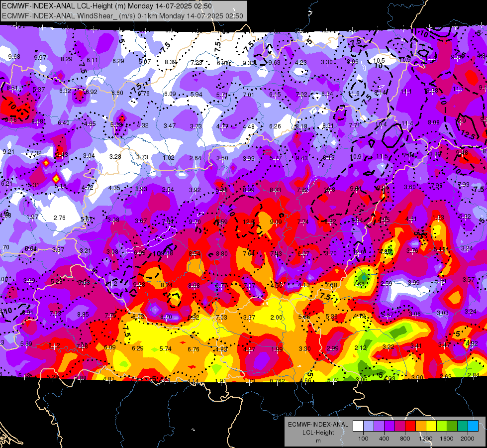Click the shear value '9.09'
The height and width of the screenshot is (448, 487).
(276, 222)
